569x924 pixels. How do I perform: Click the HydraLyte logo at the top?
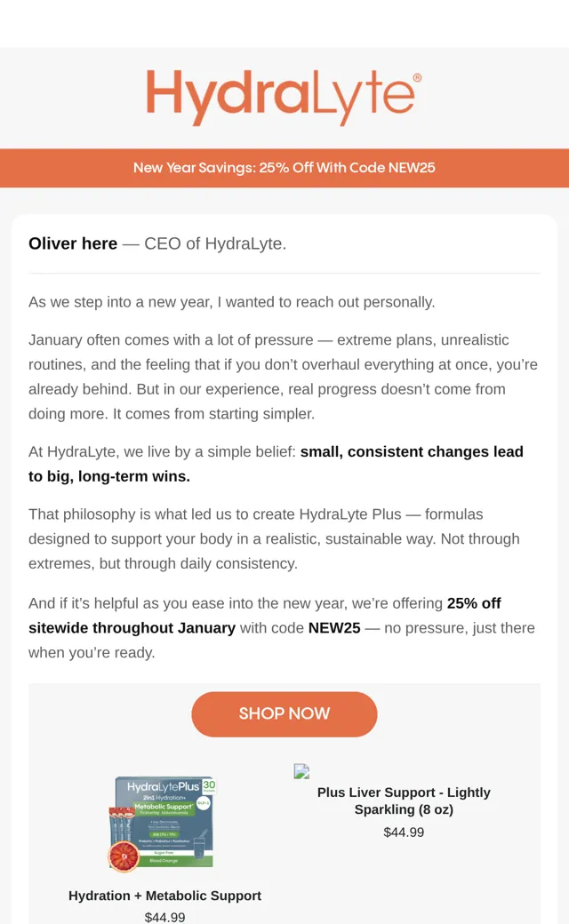point(284,98)
